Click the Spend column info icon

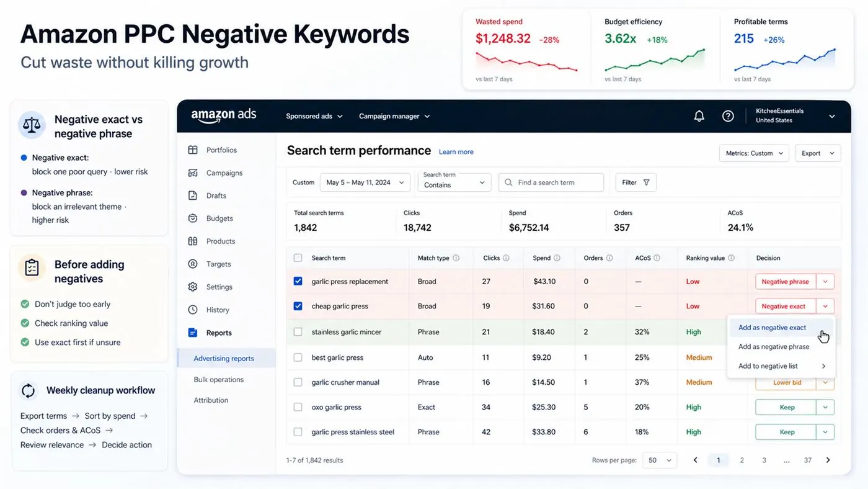click(557, 258)
